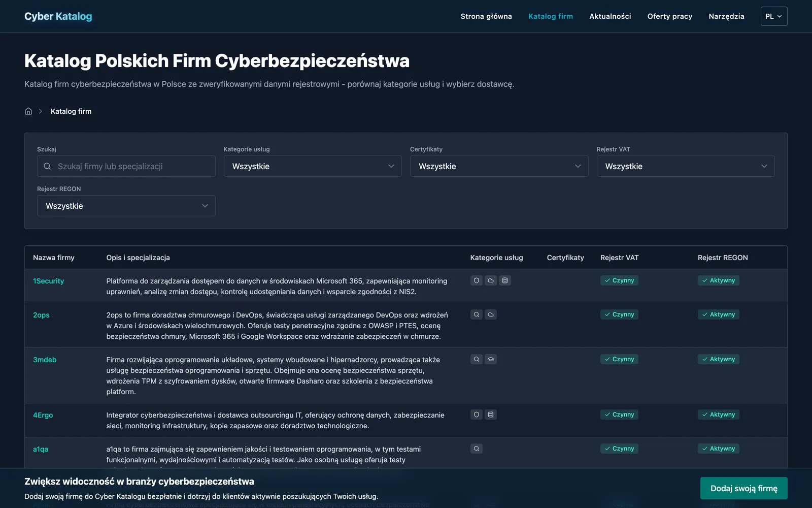Viewport: 812px width, 508px height.
Task: Open Oferty pracy in top navigation
Action: (x=670, y=16)
